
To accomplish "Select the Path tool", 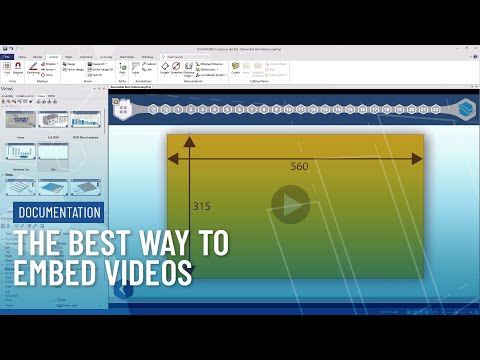I will pos(122,68).
